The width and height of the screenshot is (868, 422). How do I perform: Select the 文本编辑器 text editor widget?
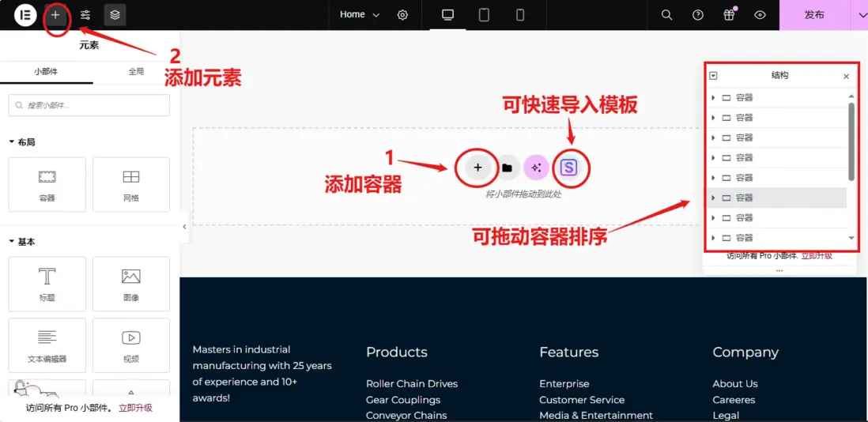pyautogui.click(x=47, y=345)
